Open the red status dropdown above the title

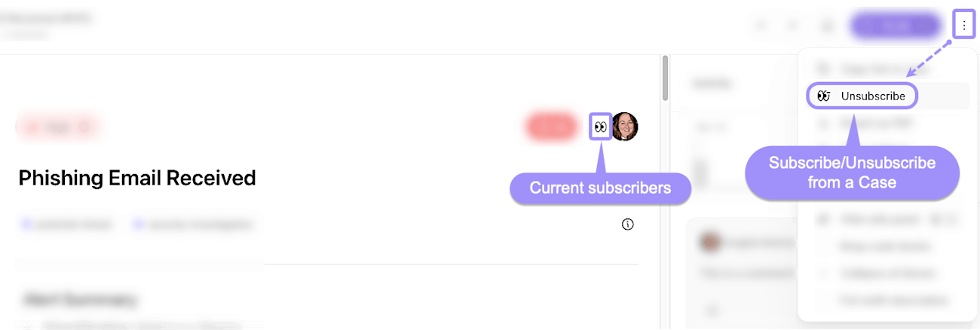pos(58,127)
